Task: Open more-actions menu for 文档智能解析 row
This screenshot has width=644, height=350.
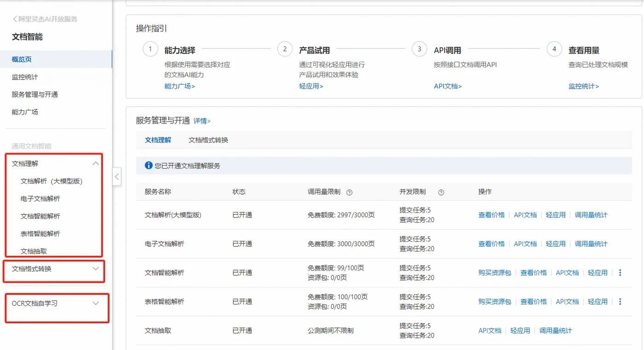Action: [x=620, y=273]
